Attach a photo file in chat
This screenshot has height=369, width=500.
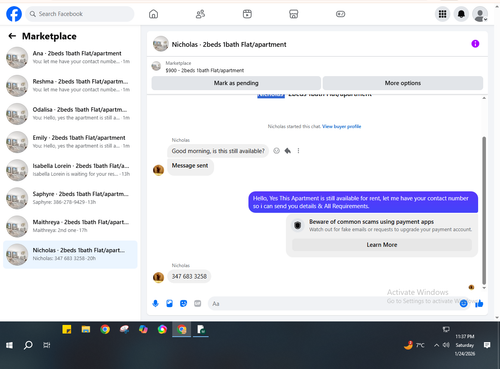click(169, 303)
